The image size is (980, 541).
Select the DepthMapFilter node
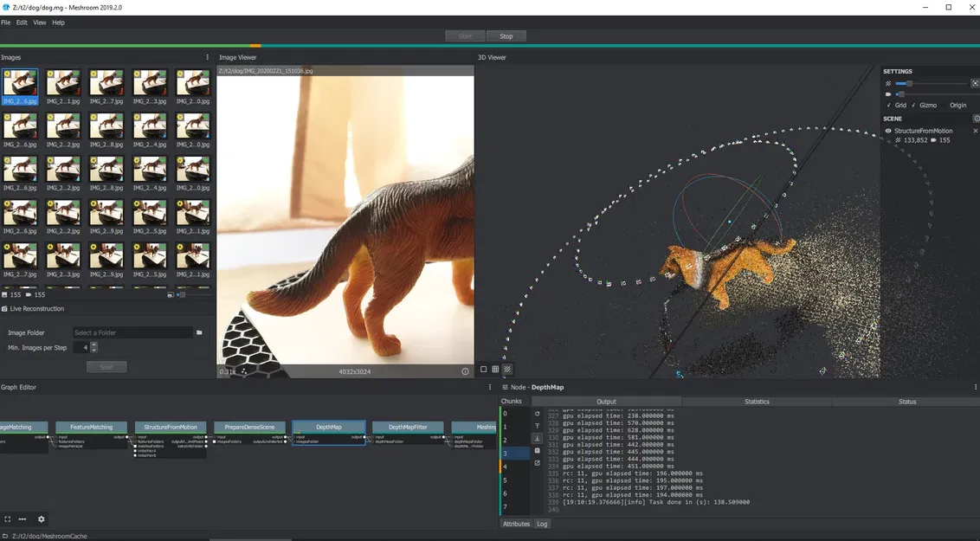[408, 428]
